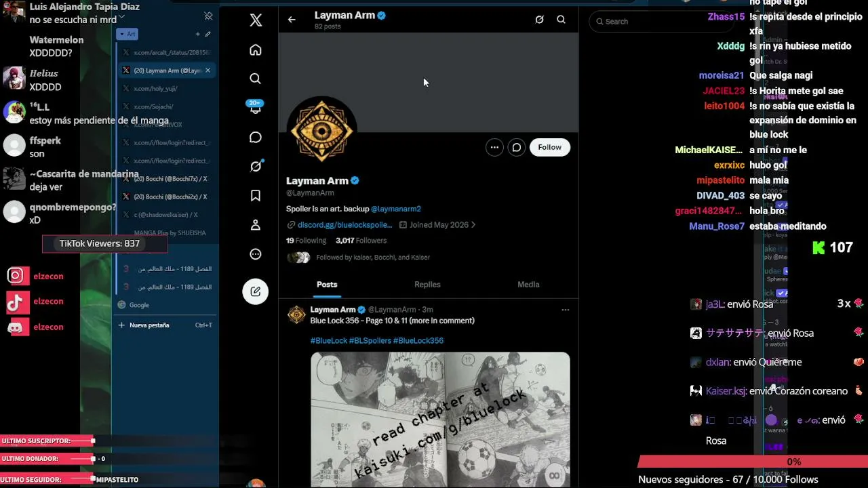Image resolution: width=868 pixels, height=488 pixels.
Task: Expand the Joined May 2026 account info
Action: pos(437,225)
